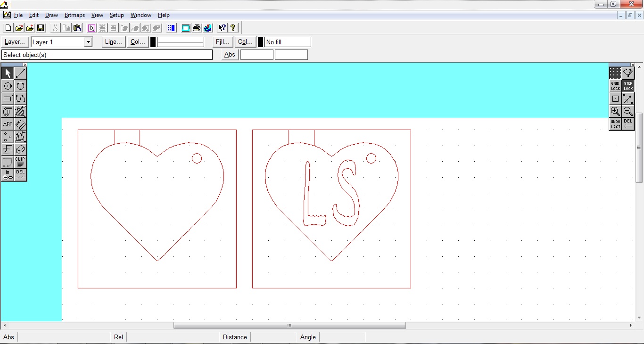Click the black line colour swatch
The image size is (644, 344).
[x=153, y=42]
